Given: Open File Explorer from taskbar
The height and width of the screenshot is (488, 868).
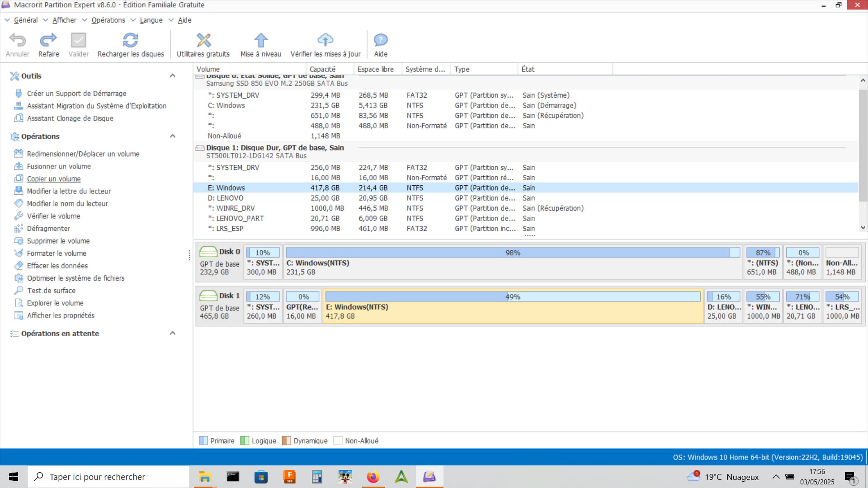Looking at the screenshot, I should [205, 477].
